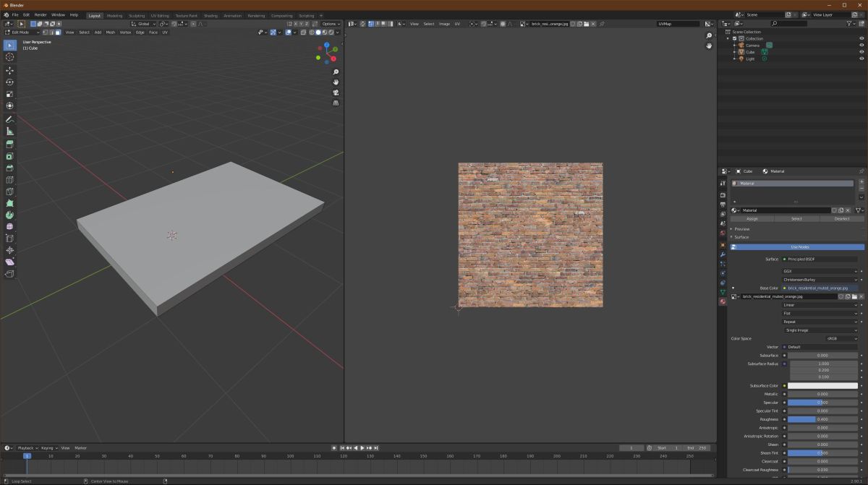868x485 pixels.
Task: Adjust the Roughness slider
Action: point(822,419)
